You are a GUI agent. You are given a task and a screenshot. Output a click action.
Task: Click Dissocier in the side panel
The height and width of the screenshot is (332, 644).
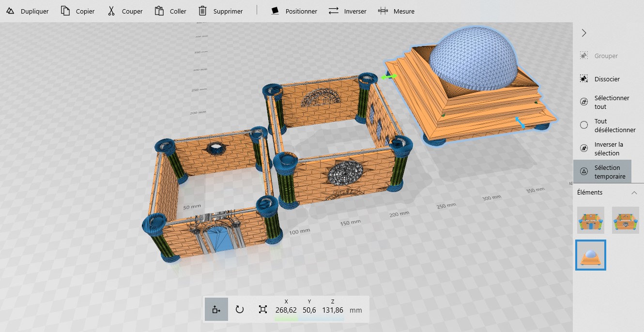pos(607,79)
